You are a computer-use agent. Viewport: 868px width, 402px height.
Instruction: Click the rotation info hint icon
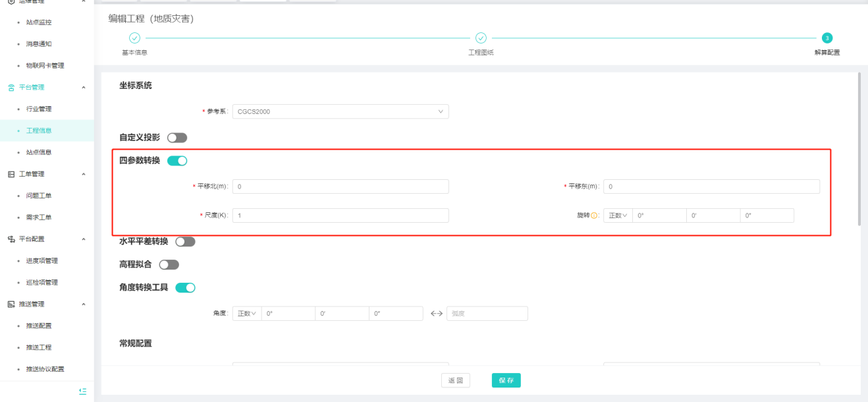click(x=595, y=215)
